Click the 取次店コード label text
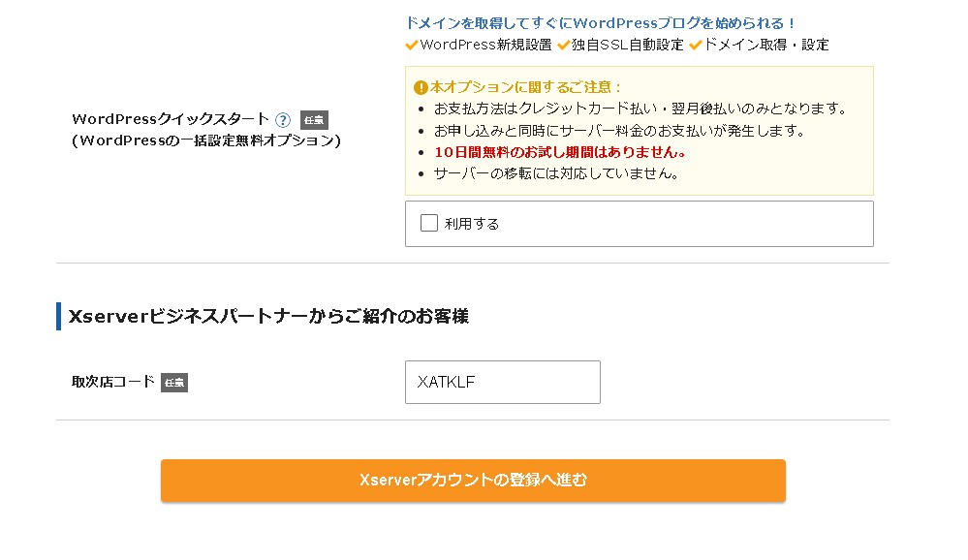This screenshot has width=968, height=560. point(113,382)
